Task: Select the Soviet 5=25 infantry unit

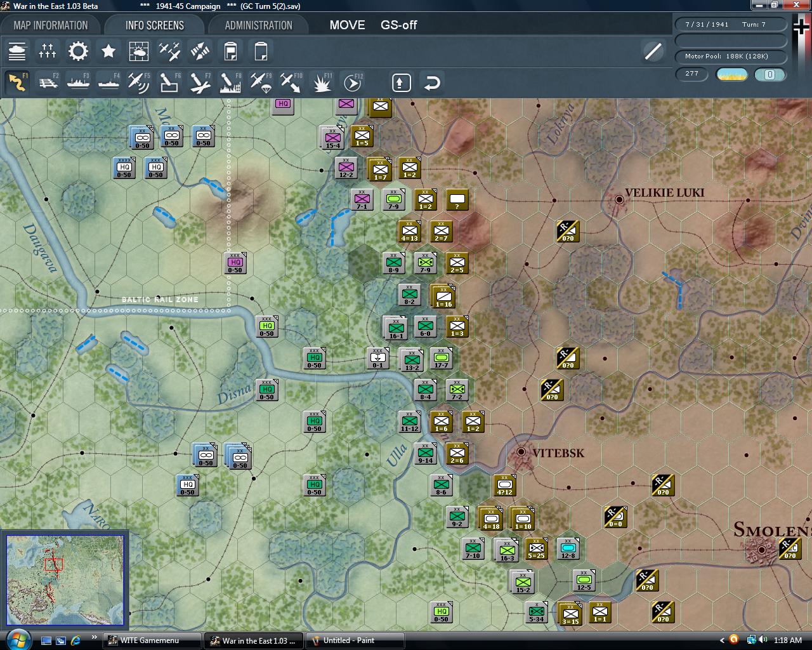Action: tap(536, 548)
